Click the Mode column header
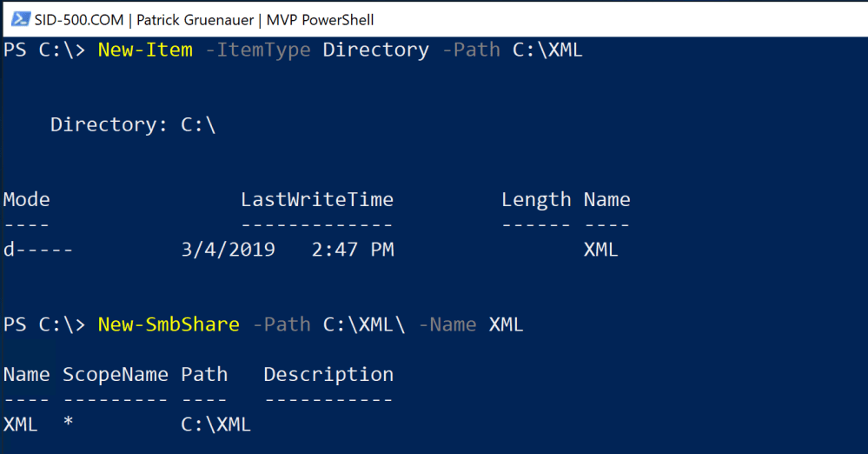Screen dimensions: 868x454 point(27,199)
